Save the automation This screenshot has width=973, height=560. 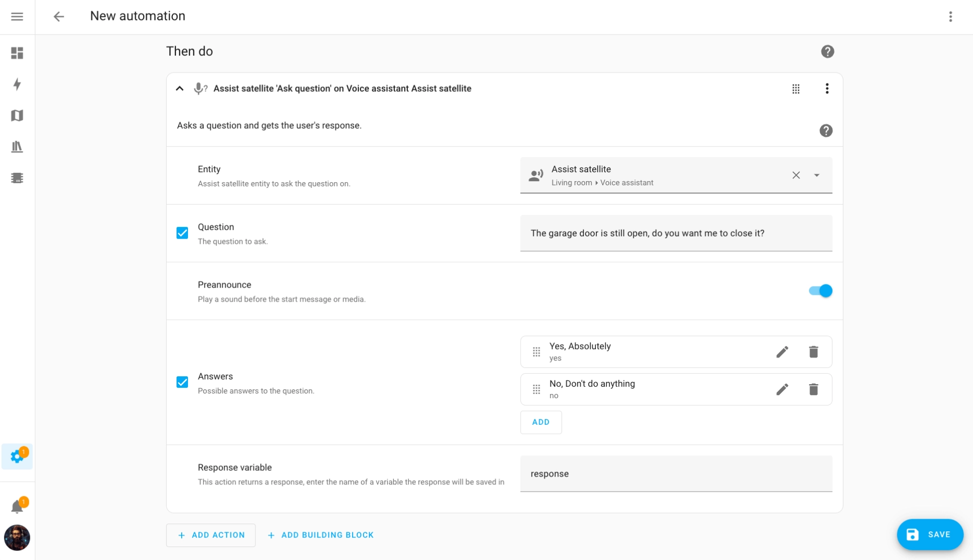point(930,534)
